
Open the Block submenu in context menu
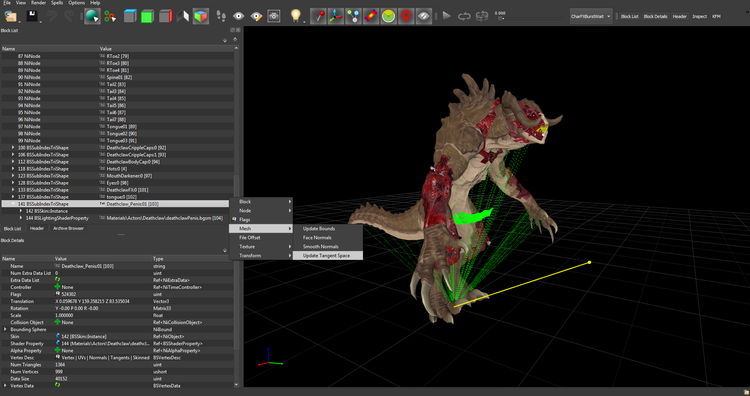[261, 201]
